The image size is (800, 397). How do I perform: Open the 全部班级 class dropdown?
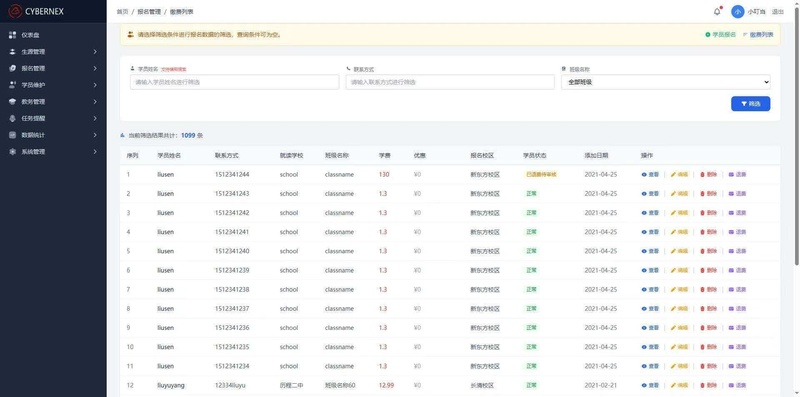[x=666, y=82]
